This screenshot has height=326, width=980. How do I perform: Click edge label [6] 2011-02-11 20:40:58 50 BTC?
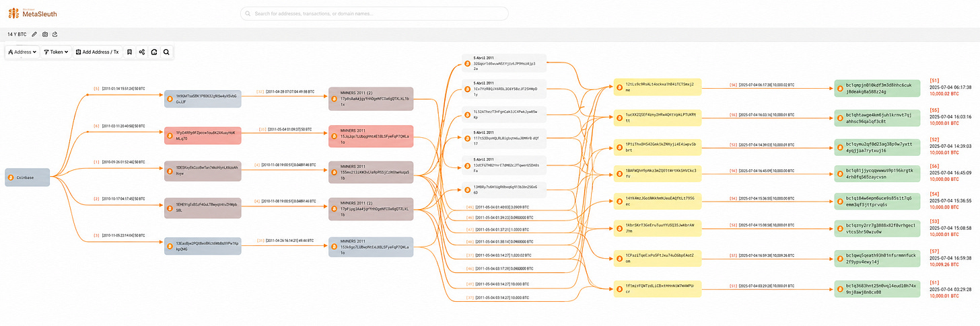[119, 126]
